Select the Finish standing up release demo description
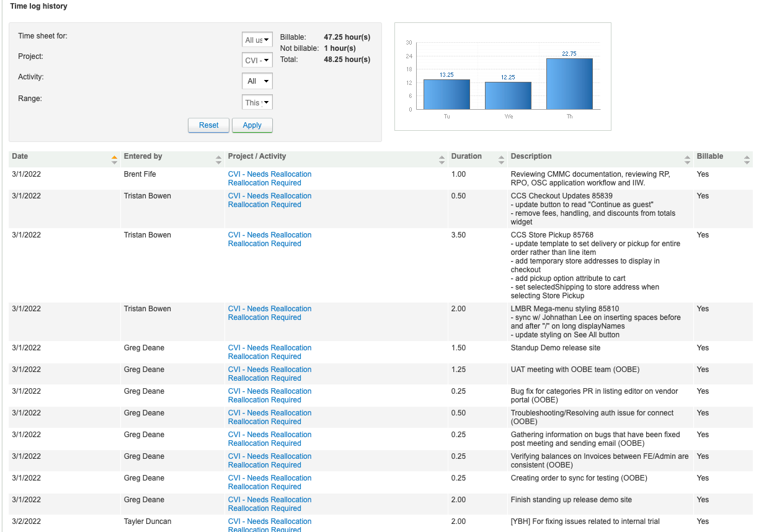 tap(572, 500)
